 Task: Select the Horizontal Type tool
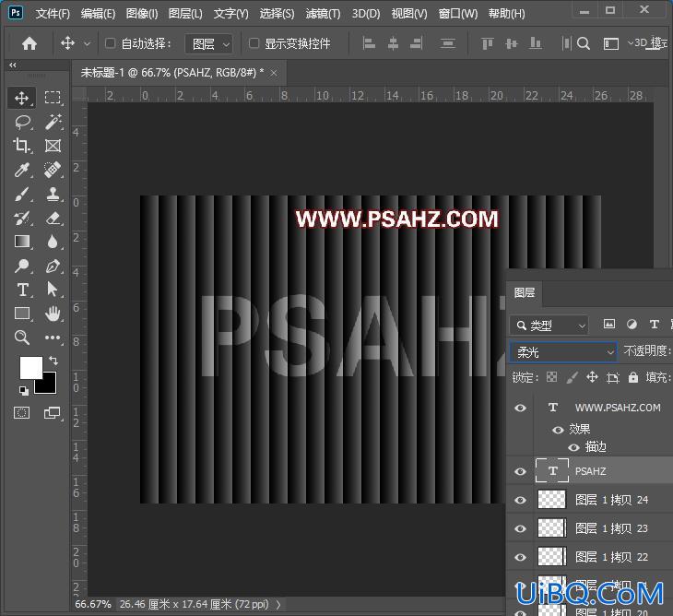coord(22,290)
